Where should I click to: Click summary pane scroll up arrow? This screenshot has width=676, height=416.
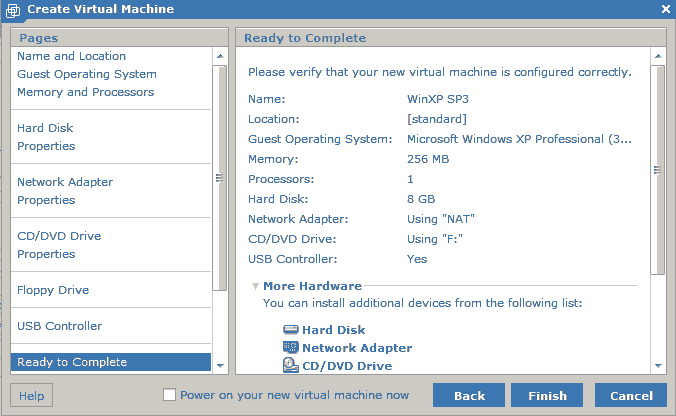[658, 56]
